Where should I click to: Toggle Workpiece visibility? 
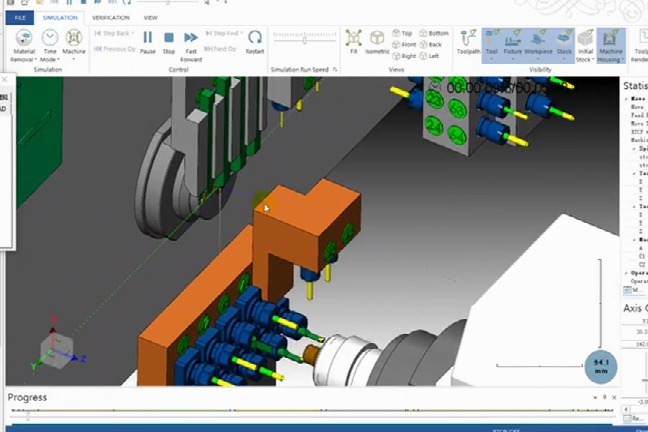click(538, 40)
